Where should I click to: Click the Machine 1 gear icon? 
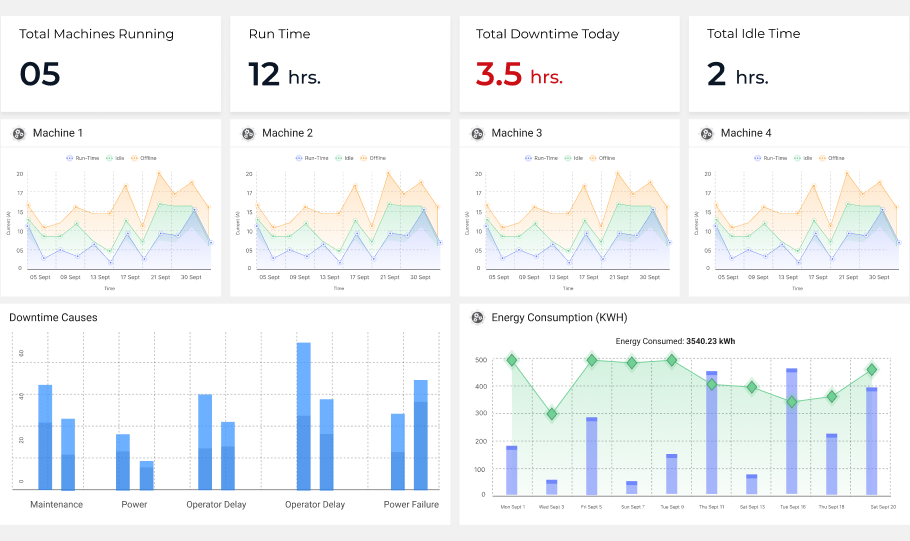(19, 133)
